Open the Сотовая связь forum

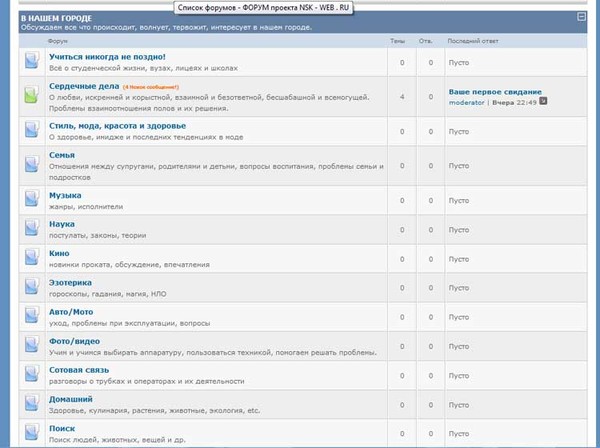[79, 370]
